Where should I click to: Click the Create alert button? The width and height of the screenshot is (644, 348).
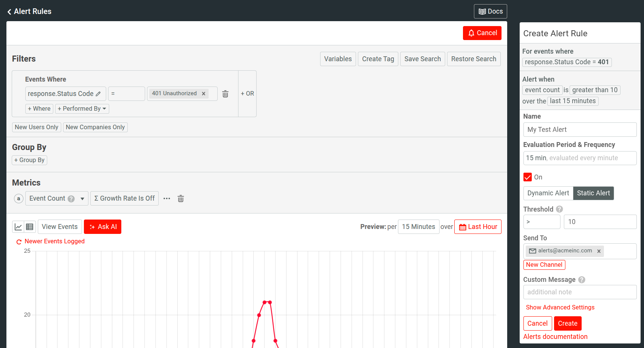coord(567,323)
